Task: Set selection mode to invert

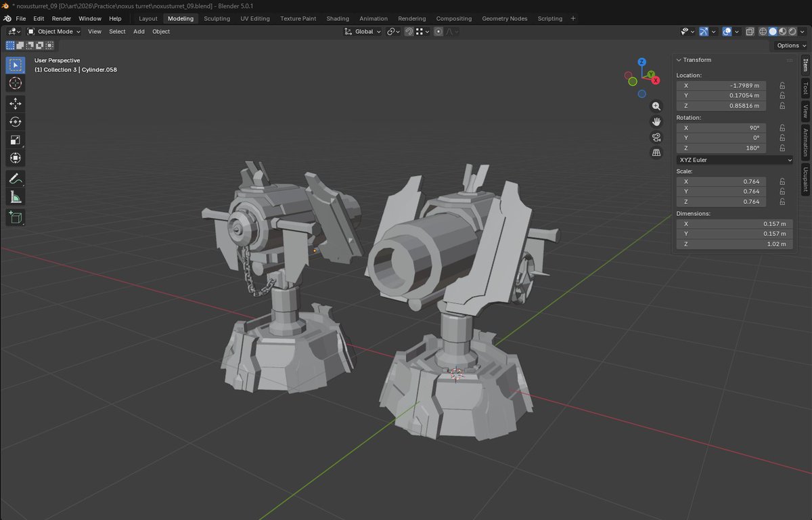Action: pos(40,45)
